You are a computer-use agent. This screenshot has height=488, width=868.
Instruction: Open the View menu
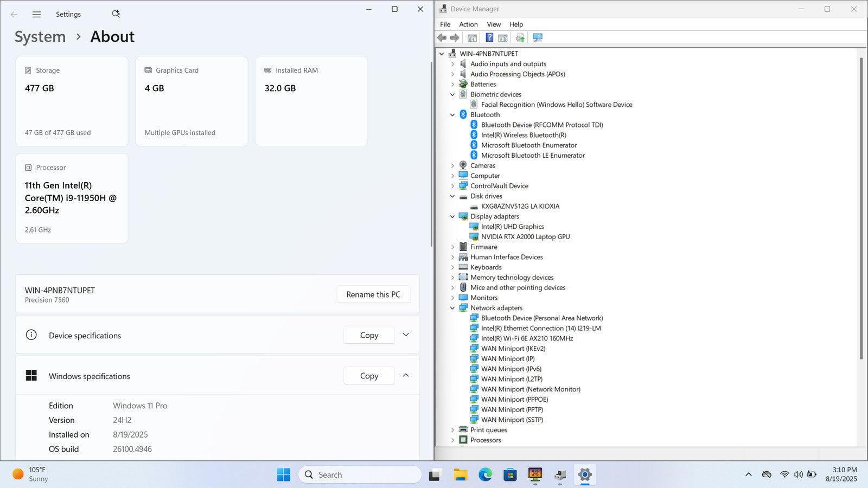(494, 24)
